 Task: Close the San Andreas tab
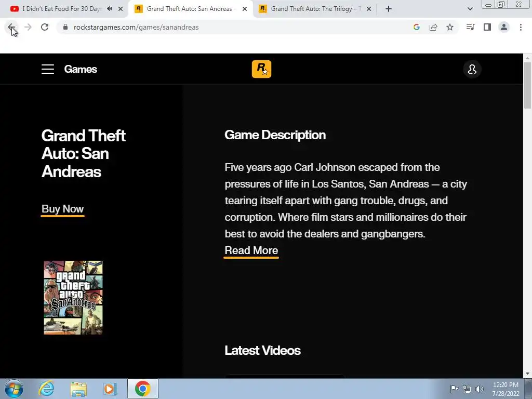(245, 9)
